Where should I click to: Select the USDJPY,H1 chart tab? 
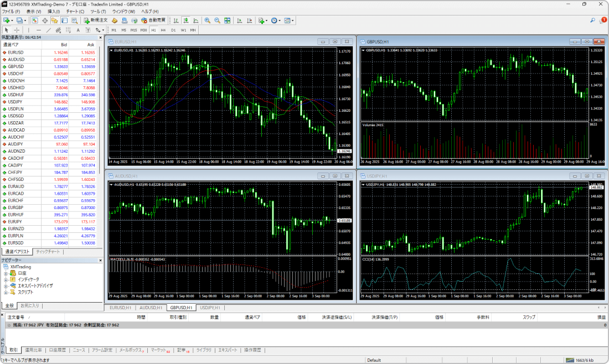(x=210, y=308)
